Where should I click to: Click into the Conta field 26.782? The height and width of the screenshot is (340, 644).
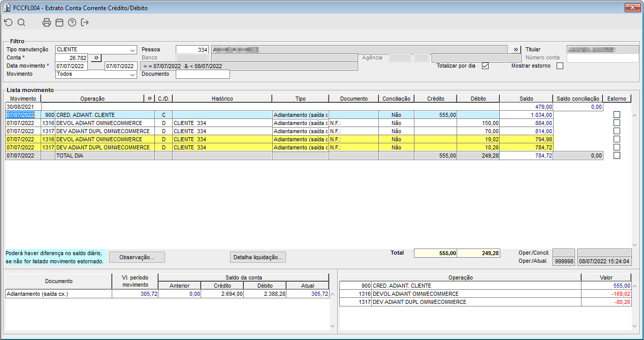click(x=72, y=58)
